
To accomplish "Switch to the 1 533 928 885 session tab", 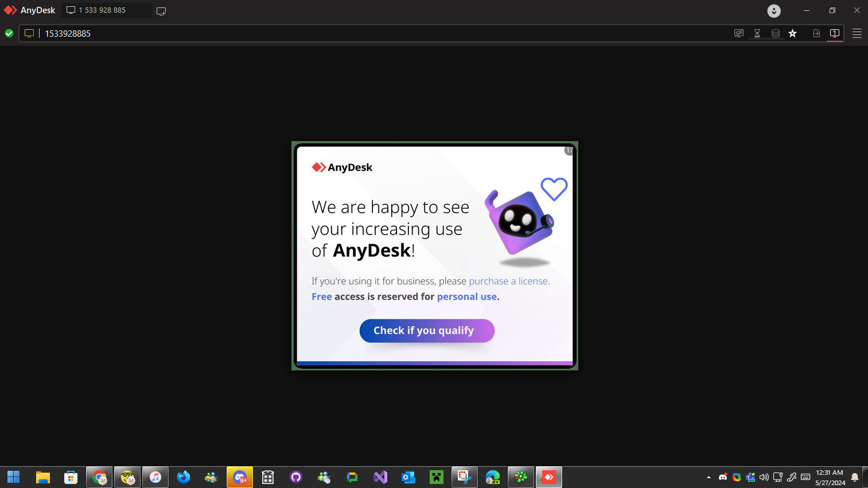I will pyautogui.click(x=103, y=10).
